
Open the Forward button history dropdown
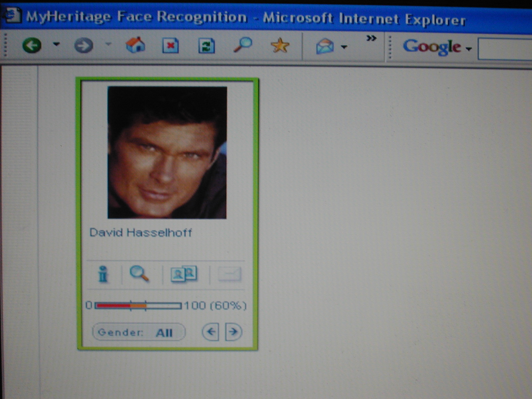coord(108,44)
